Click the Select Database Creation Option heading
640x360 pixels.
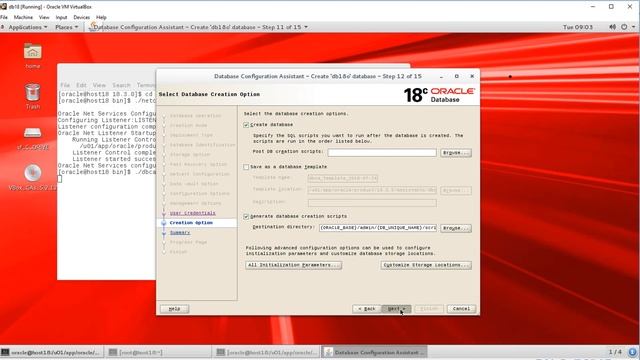[x=209, y=94]
